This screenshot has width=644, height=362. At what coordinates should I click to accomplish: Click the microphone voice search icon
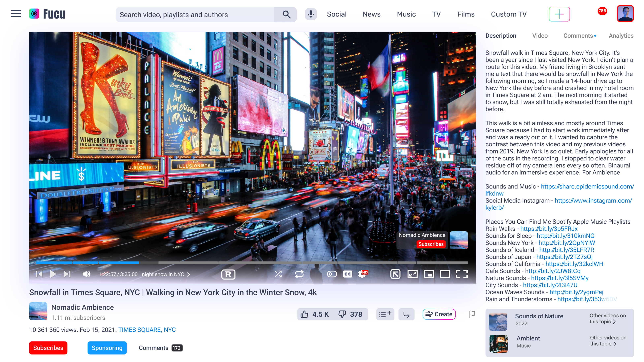pyautogui.click(x=311, y=14)
